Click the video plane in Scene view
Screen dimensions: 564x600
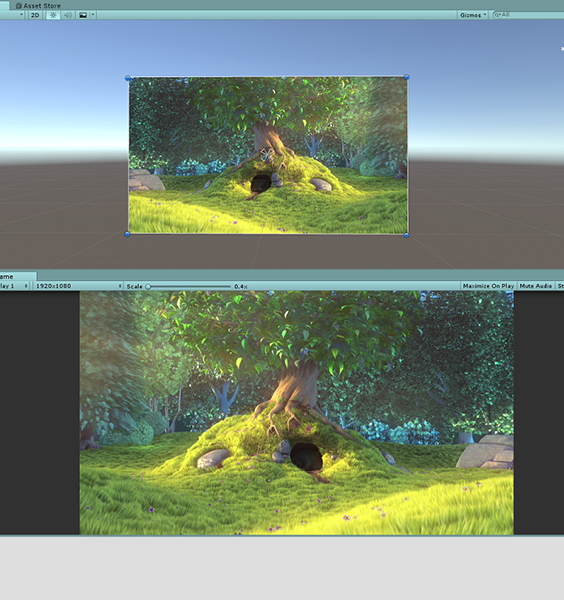(x=268, y=155)
